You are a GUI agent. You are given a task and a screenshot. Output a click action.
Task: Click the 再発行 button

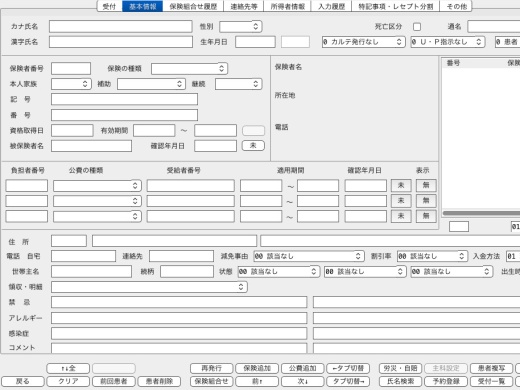point(212,368)
